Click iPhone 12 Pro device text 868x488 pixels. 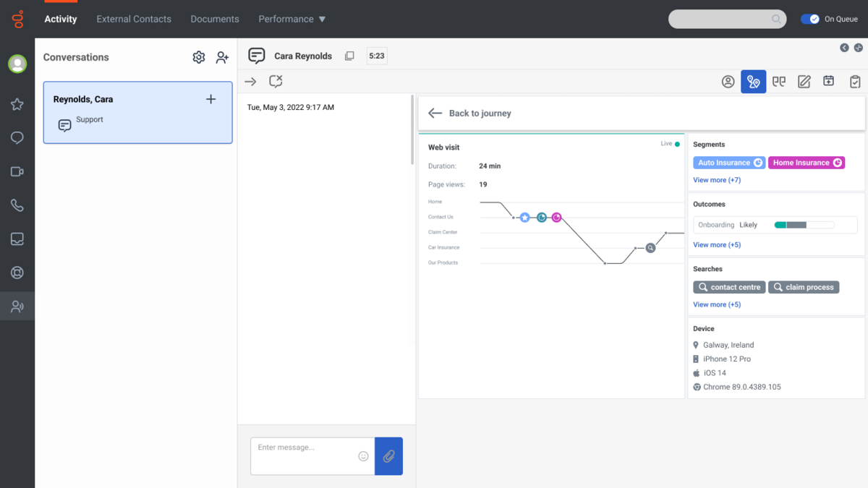click(727, 359)
